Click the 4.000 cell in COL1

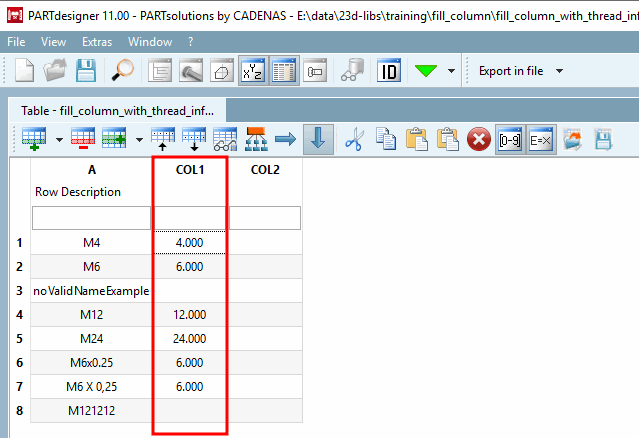(190, 243)
